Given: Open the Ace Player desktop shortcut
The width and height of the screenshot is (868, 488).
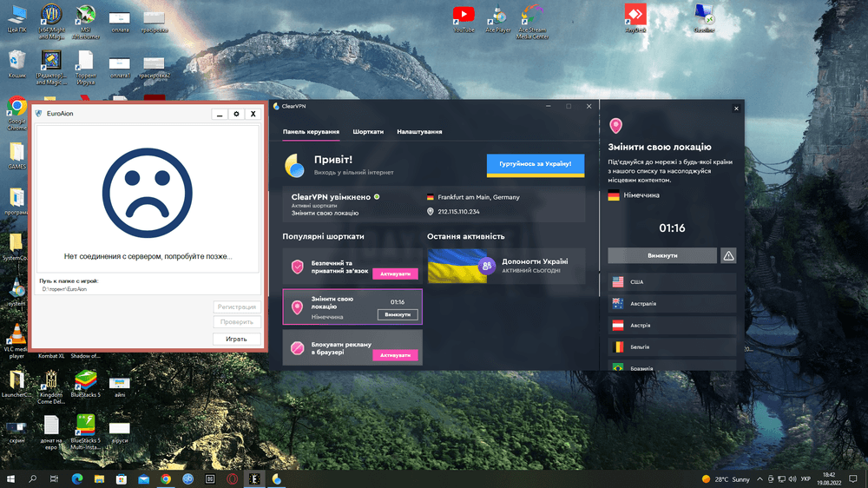Looking at the screenshot, I should (x=498, y=16).
